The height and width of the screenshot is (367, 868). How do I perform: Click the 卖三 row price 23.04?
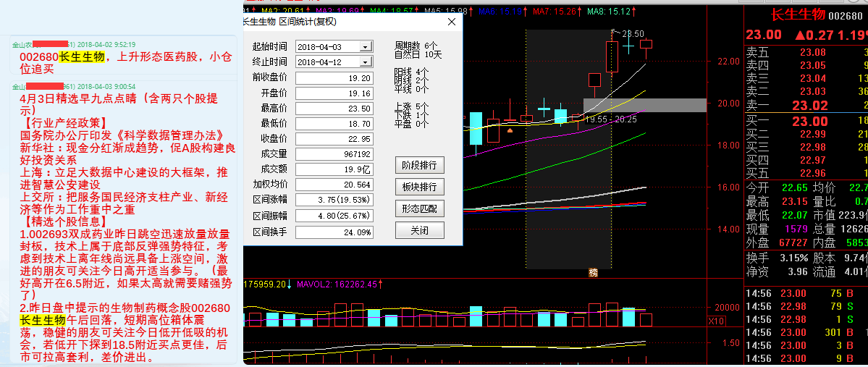point(813,79)
